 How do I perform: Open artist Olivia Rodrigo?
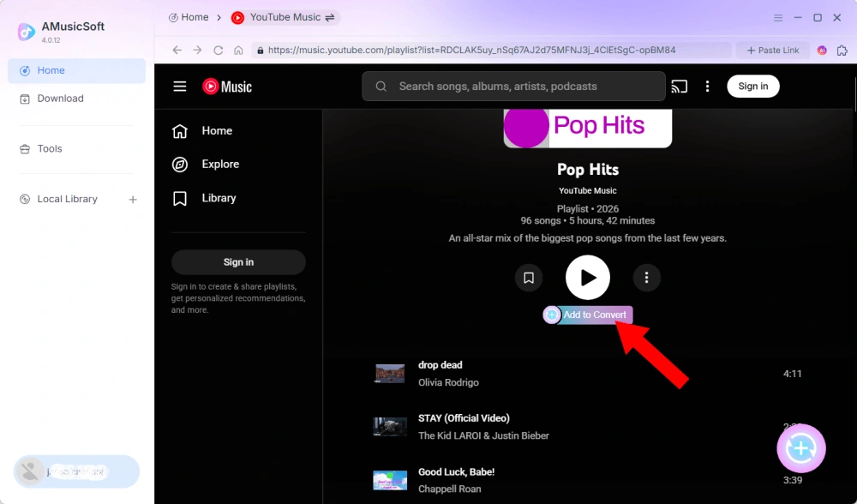pos(449,382)
